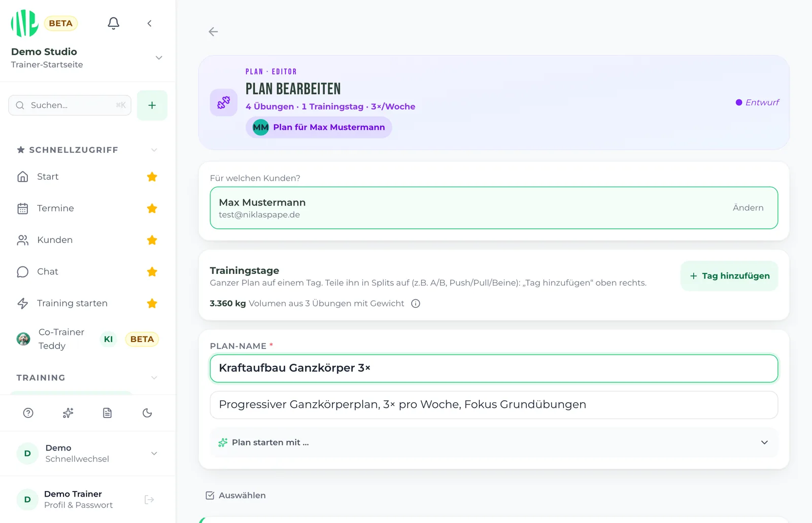The image size is (812, 523).
Task: Collapse the Schnellzugriff section
Action: [x=154, y=150]
